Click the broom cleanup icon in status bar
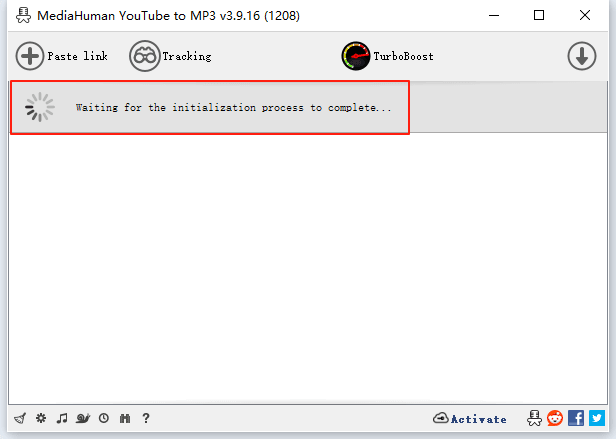616x439 pixels. [19, 419]
